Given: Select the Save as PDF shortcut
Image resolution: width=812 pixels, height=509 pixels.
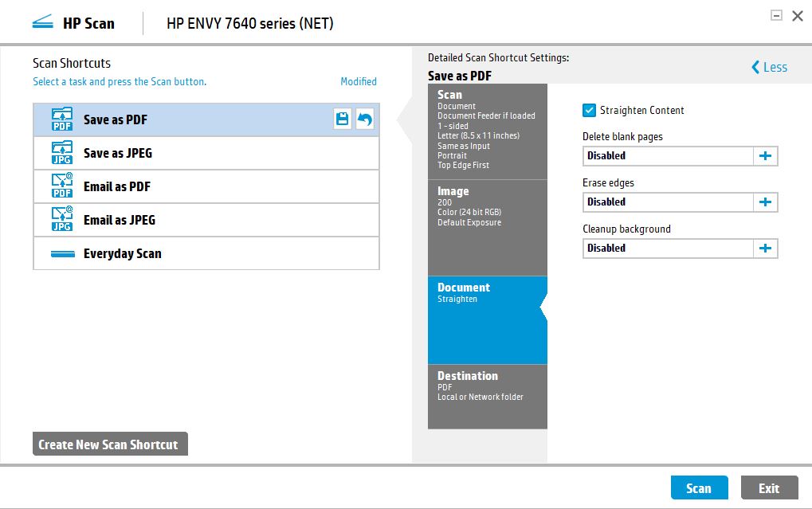Looking at the screenshot, I should pos(206,119).
